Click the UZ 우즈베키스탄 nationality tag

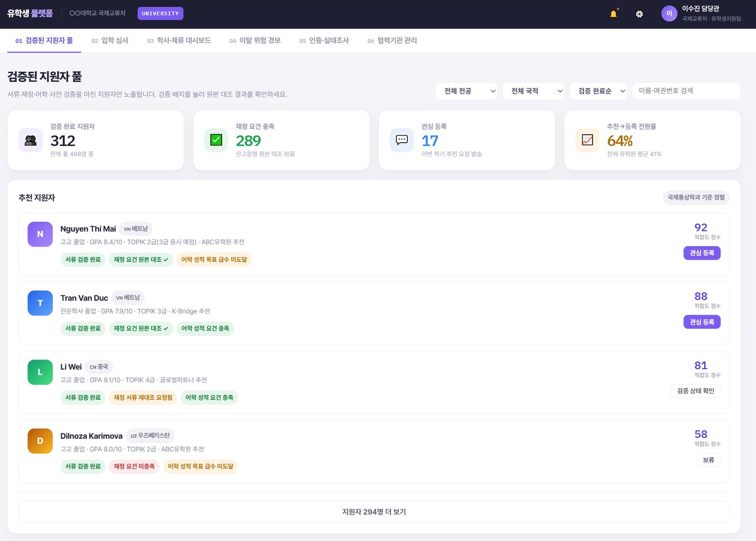(150, 436)
